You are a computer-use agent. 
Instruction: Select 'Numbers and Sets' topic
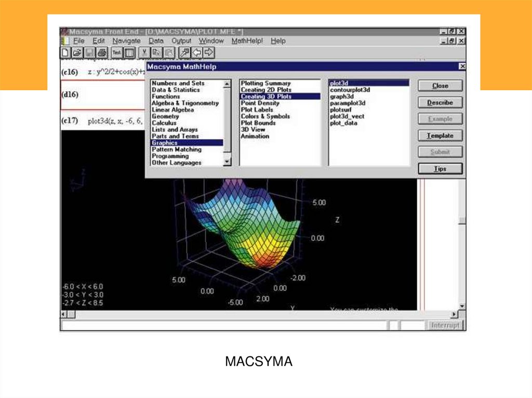click(x=178, y=83)
